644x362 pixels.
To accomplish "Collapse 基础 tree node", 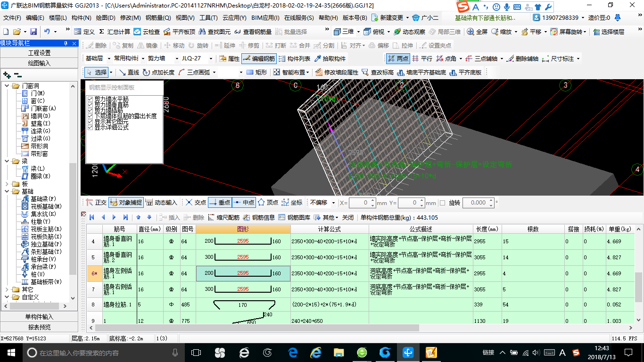I will point(7,191).
